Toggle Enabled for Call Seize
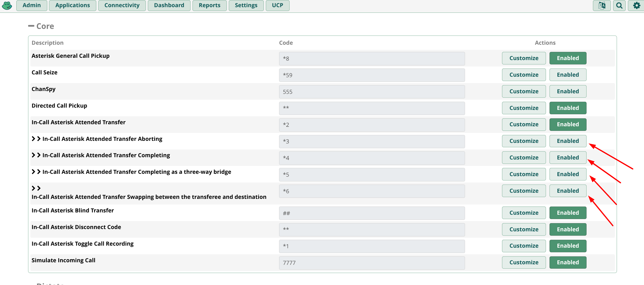The height and width of the screenshot is (285, 644). click(568, 75)
